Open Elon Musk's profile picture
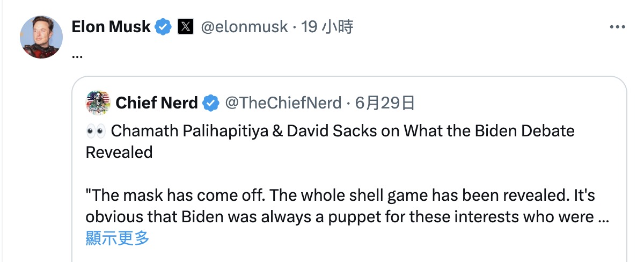Viewport: 644px width, 262px height. 41,37
